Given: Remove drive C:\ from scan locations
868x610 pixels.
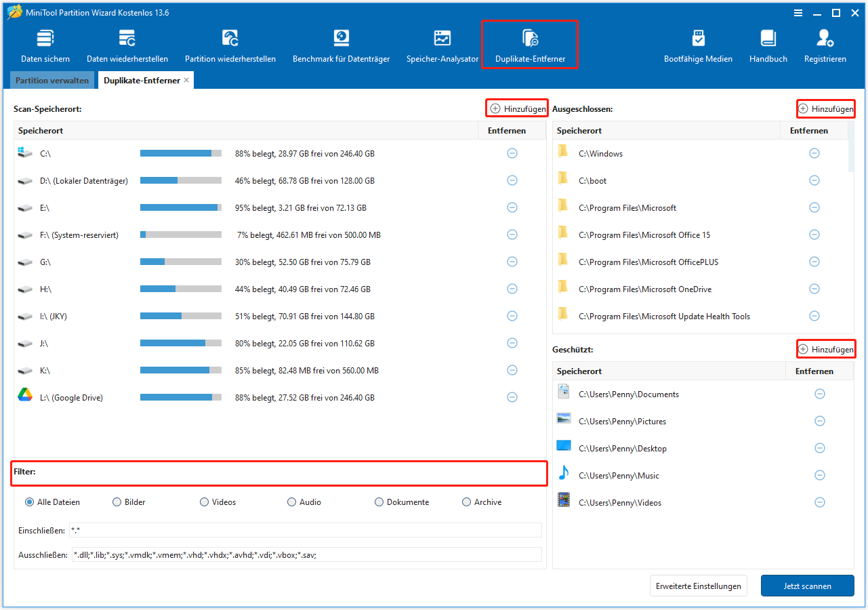Looking at the screenshot, I should coord(512,153).
